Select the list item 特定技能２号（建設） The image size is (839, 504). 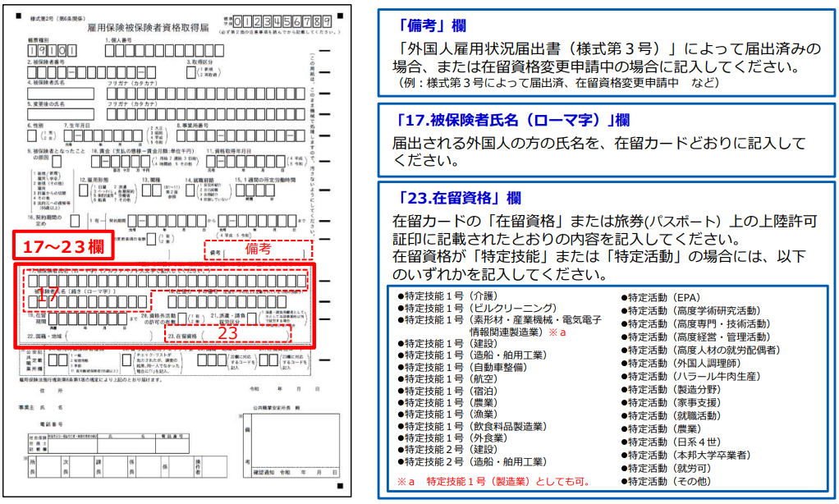[447, 450]
